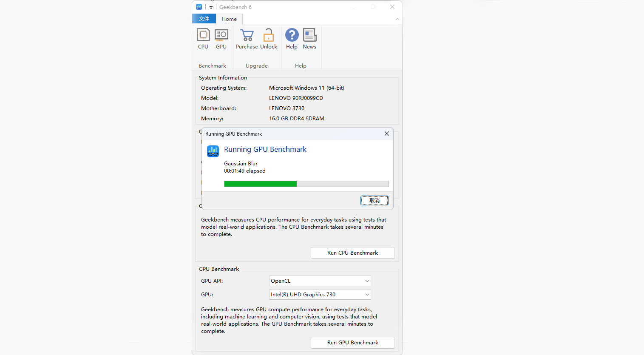Select the Home ribbon tab

[x=229, y=19]
